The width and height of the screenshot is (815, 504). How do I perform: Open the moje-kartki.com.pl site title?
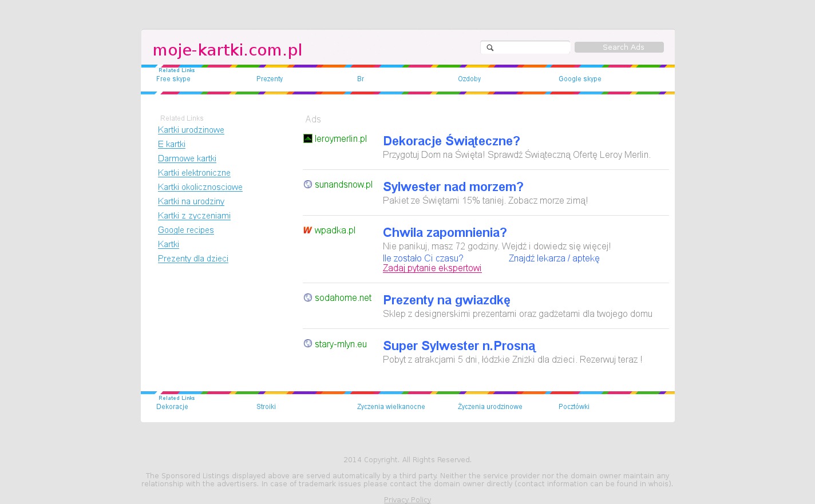click(x=227, y=50)
